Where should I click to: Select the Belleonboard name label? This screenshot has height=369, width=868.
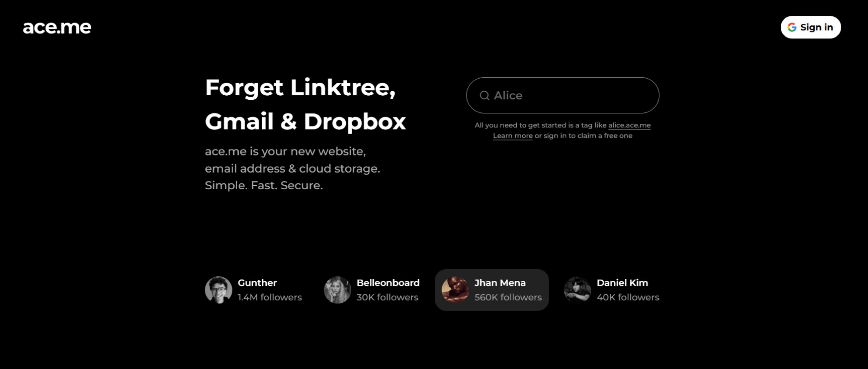click(388, 283)
